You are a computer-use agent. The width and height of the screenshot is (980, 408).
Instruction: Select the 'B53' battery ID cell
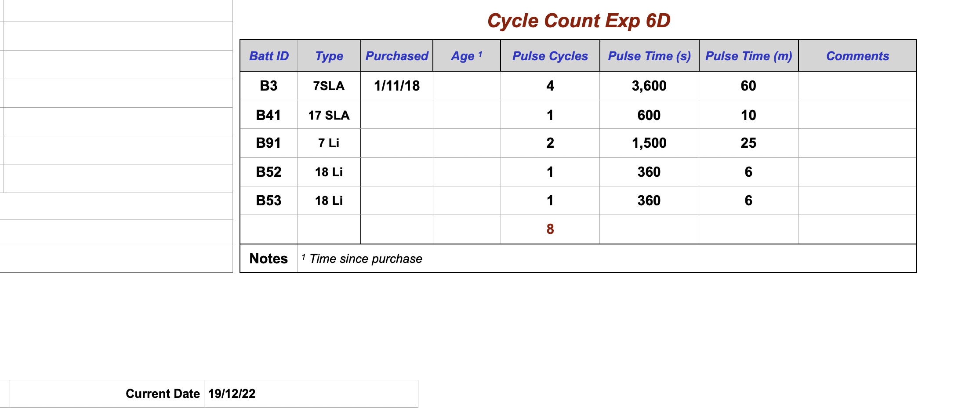(x=269, y=200)
